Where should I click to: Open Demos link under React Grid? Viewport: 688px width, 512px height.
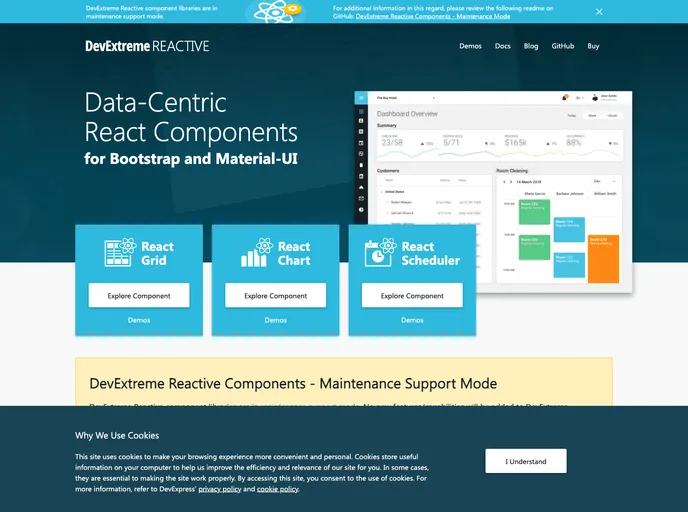click(x=139, y=320)
